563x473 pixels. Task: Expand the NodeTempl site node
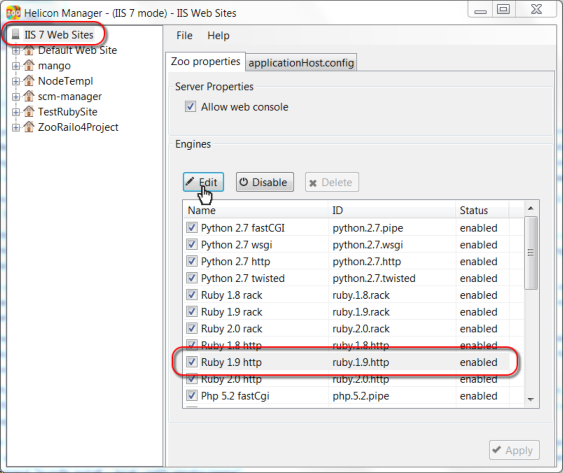pyautogui.click(x=15, y=81)
